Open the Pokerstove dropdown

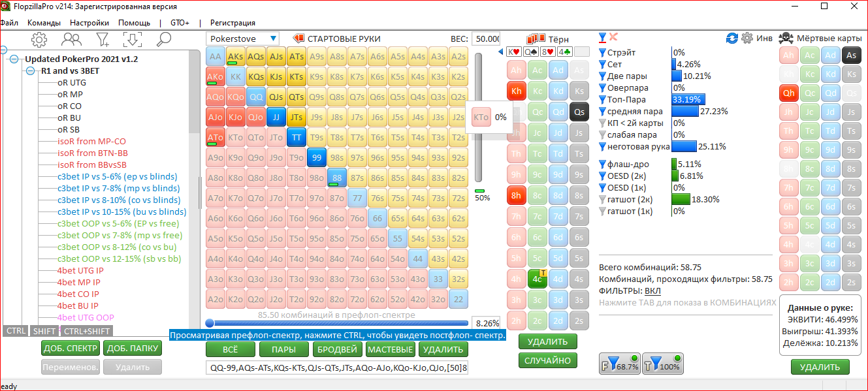pos(242,39)
